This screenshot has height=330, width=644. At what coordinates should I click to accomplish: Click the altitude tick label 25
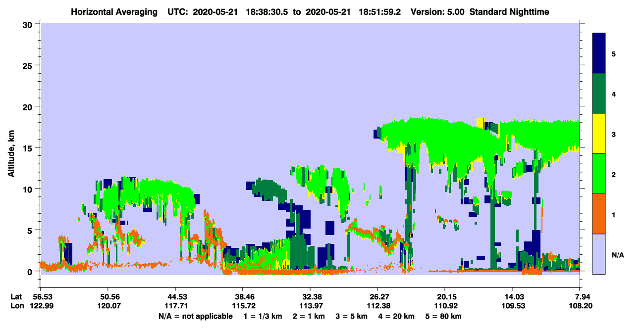(x=28, y=65)
